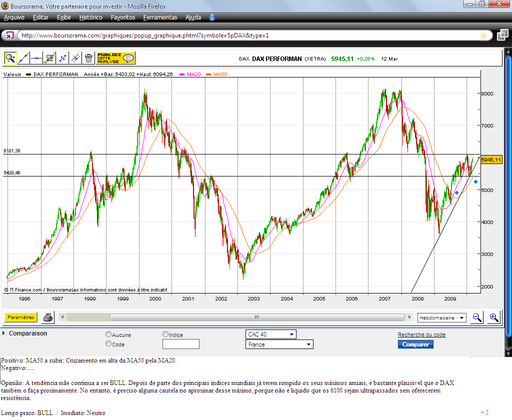Click the page vertical scrollbar thumb
Viewport: 512px width, 420px height.
tap(508, 196)
